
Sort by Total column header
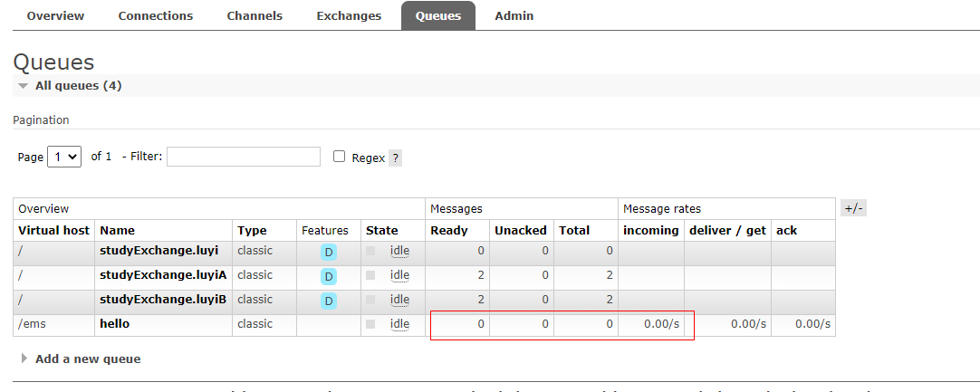point(574,230)
